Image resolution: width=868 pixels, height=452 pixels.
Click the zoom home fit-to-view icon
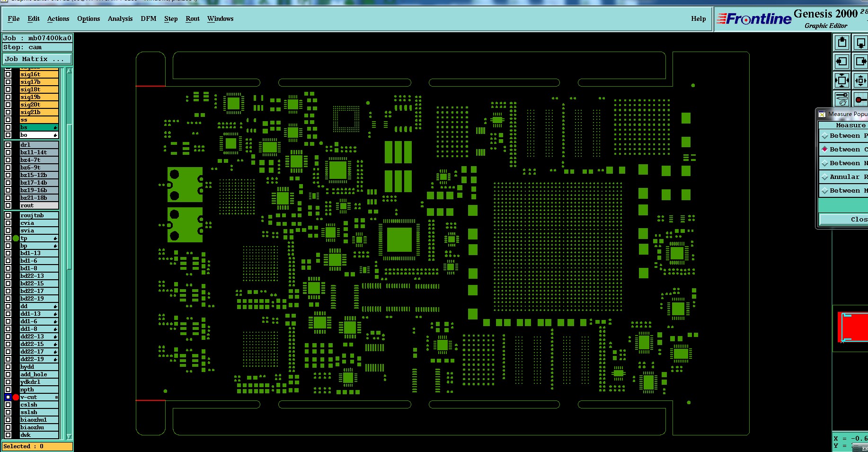point(841,80)
